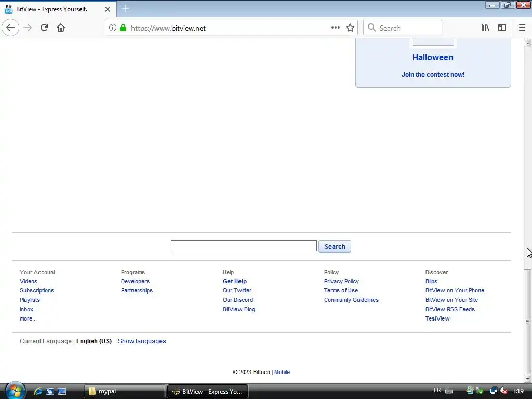Open Videos under Your Account
This screenshot has width=532, height=399.
[29, 281]
